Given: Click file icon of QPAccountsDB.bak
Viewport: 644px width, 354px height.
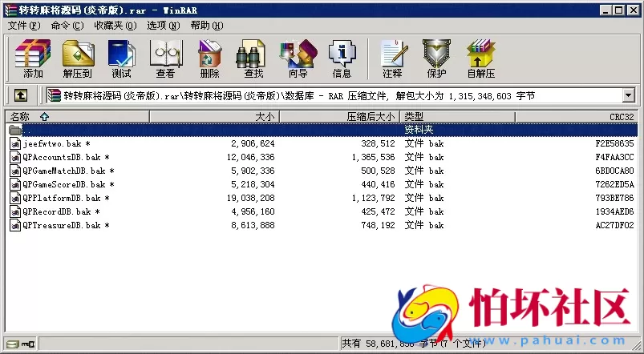Looking at the screenshot, I should [x=15, y=157].
